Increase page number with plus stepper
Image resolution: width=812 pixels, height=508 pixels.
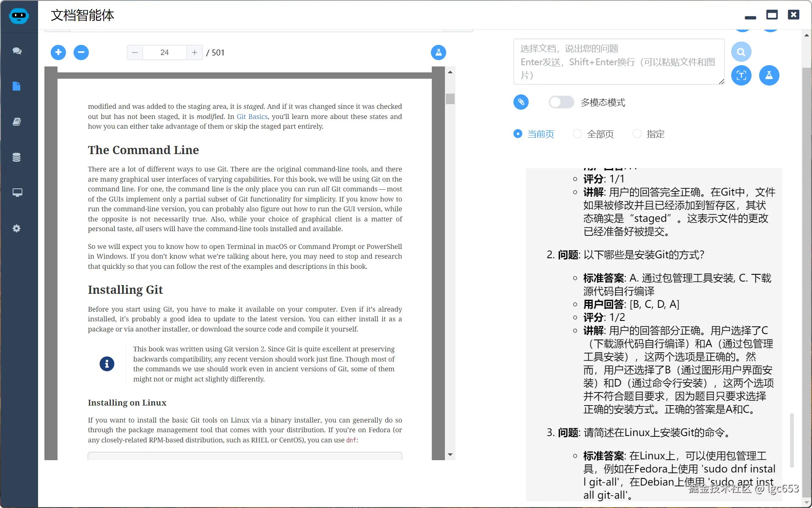[195, 52]
